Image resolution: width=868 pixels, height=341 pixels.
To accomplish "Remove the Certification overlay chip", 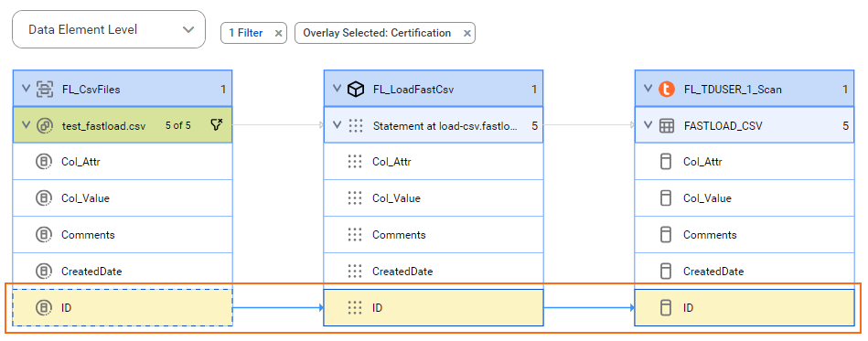I will point(467,33).
